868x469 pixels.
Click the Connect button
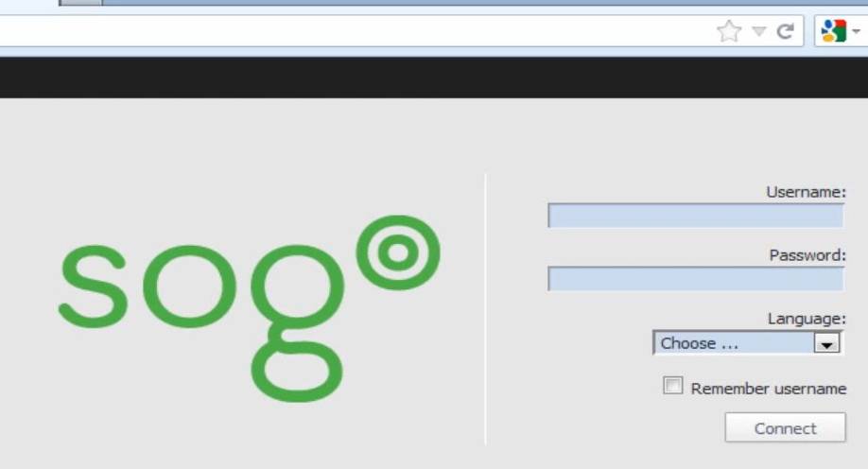[x=786, y=427]
